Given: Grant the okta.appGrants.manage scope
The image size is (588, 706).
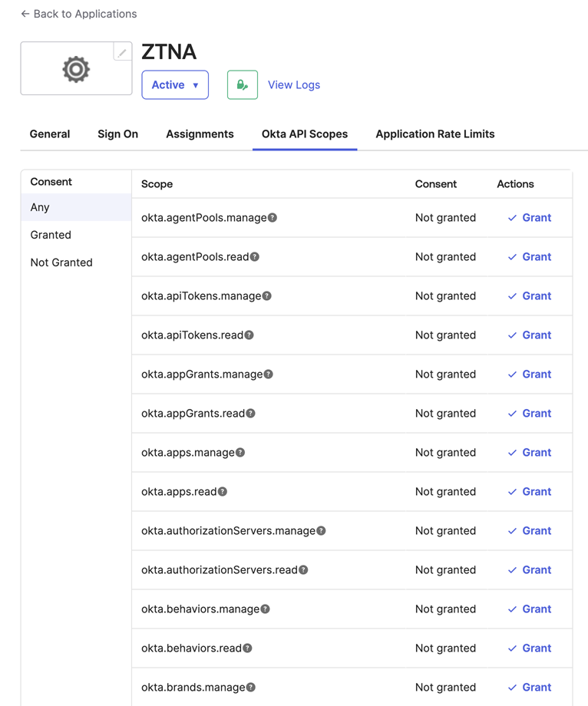Looking at the screenshot, I should [x=530, y=374].
